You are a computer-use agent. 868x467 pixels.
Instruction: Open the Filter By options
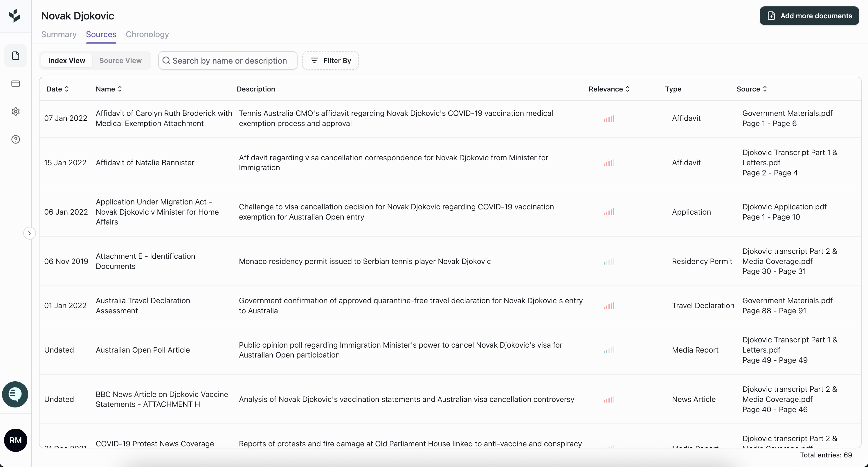(330, 61)
